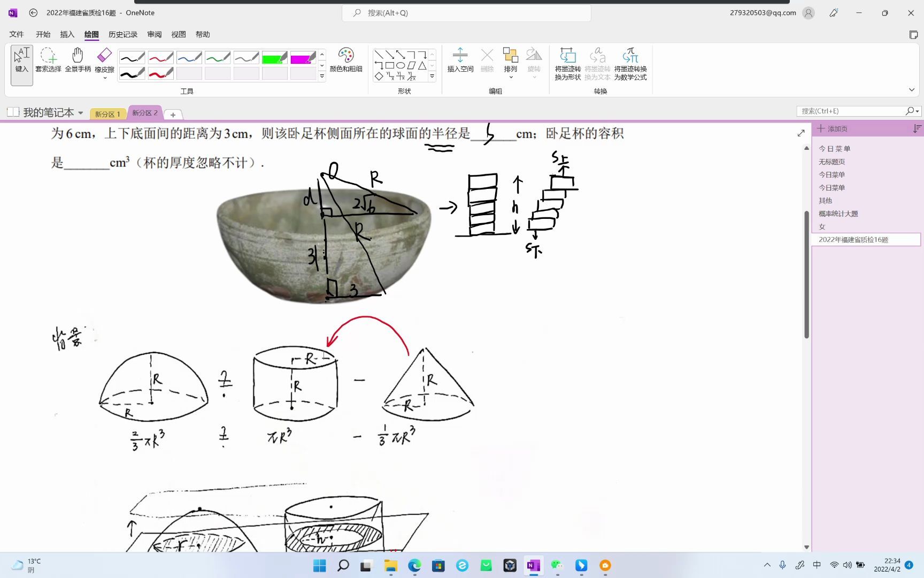Select the triangle shape
Image resolution: width=924 pixels, height=578 pixels.
point(422,65)
